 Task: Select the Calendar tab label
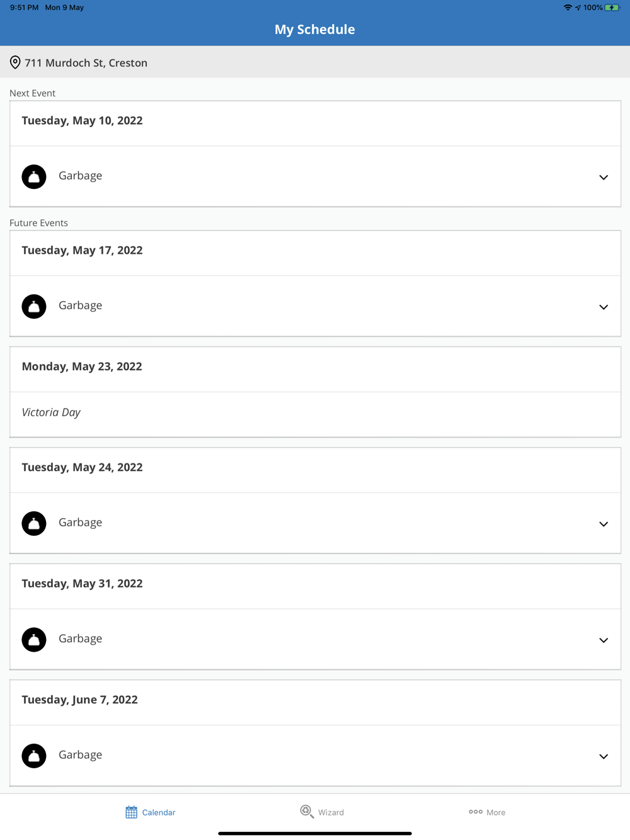pyautogui.click(x=159, y=812)
